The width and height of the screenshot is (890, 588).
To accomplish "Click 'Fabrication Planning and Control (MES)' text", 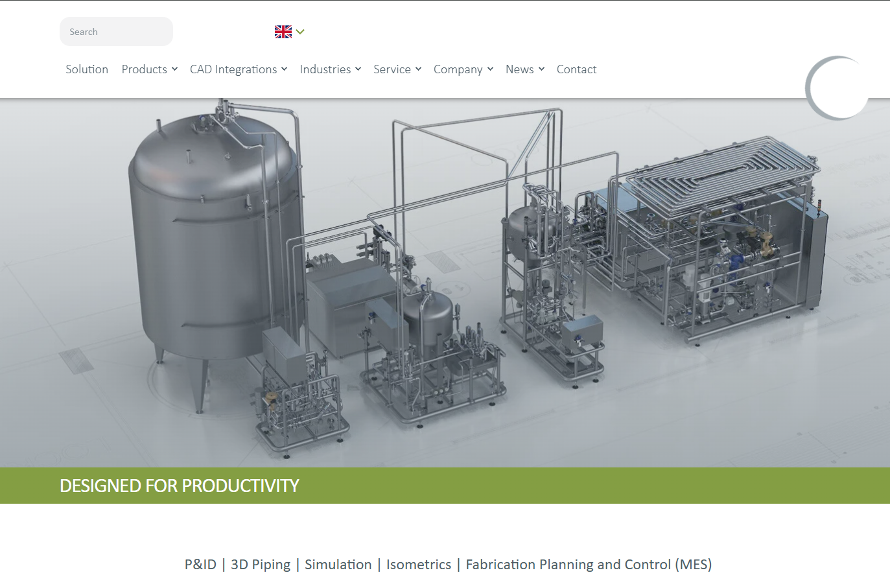I will (589, 565).
